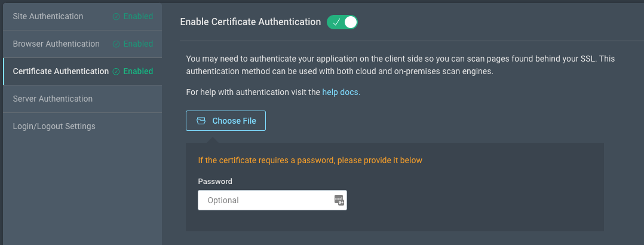Turn off Enable Certificate Authentication switch
The image size is (644, 245).
point(342,22)
